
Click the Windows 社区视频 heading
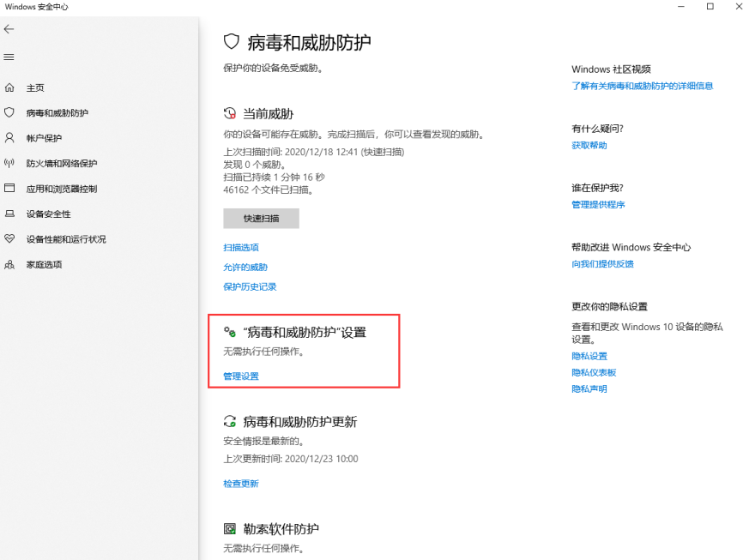click(x=611, y=69)
